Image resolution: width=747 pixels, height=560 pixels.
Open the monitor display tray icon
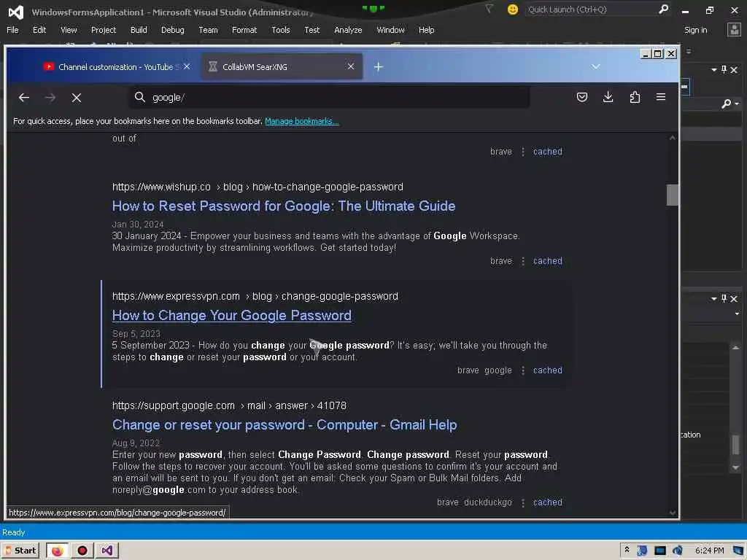[659, 551]
